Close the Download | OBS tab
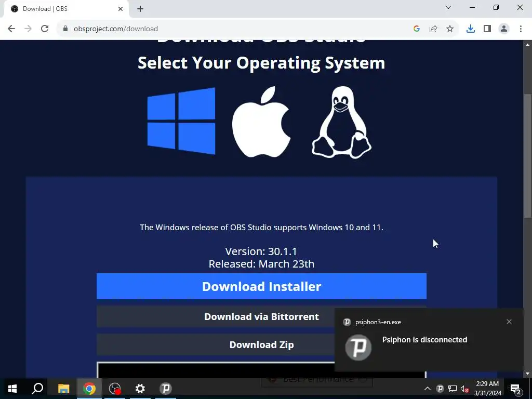This screenshot has height=399, width=532. coord(121,9)
